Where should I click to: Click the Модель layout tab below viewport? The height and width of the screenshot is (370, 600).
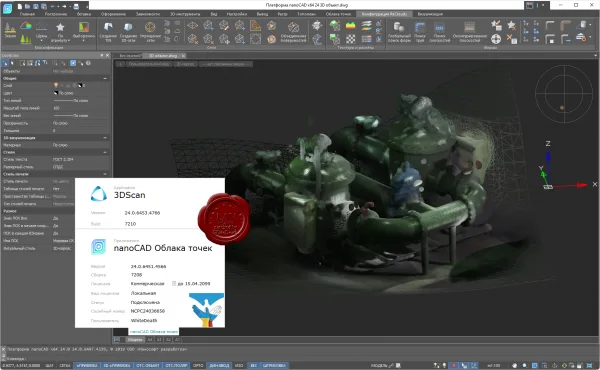(135, 339)
